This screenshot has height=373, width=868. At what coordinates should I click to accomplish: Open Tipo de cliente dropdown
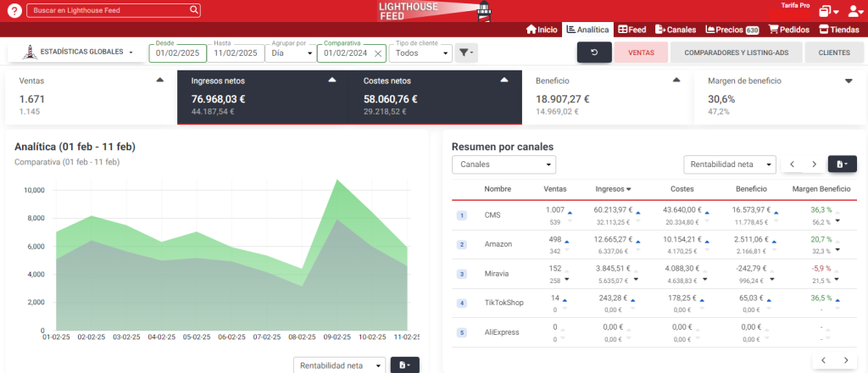point(420,53)
